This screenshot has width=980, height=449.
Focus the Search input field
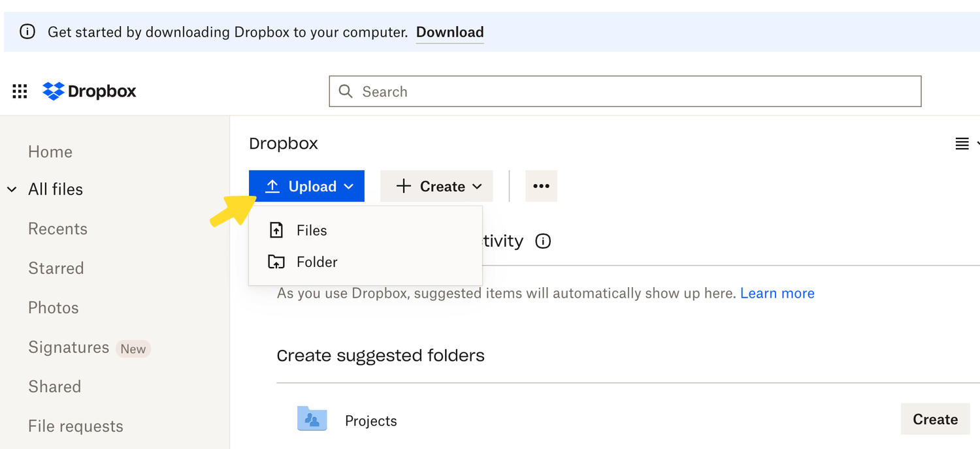[625, 91]
